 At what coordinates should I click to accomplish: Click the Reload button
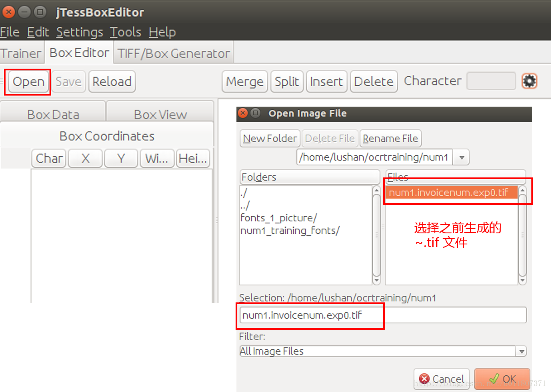pyautogui.click(x=112, y=81)
